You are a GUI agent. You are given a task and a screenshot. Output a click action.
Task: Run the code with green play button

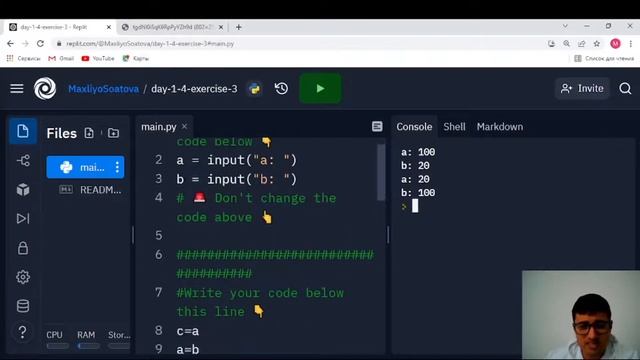tap(320, 89)
